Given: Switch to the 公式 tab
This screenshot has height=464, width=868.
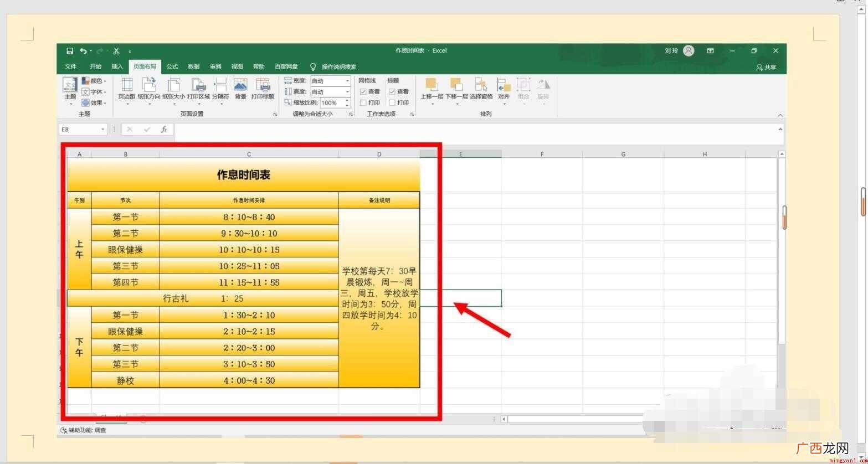Looking at the screenshot, I should pos(172,67).
